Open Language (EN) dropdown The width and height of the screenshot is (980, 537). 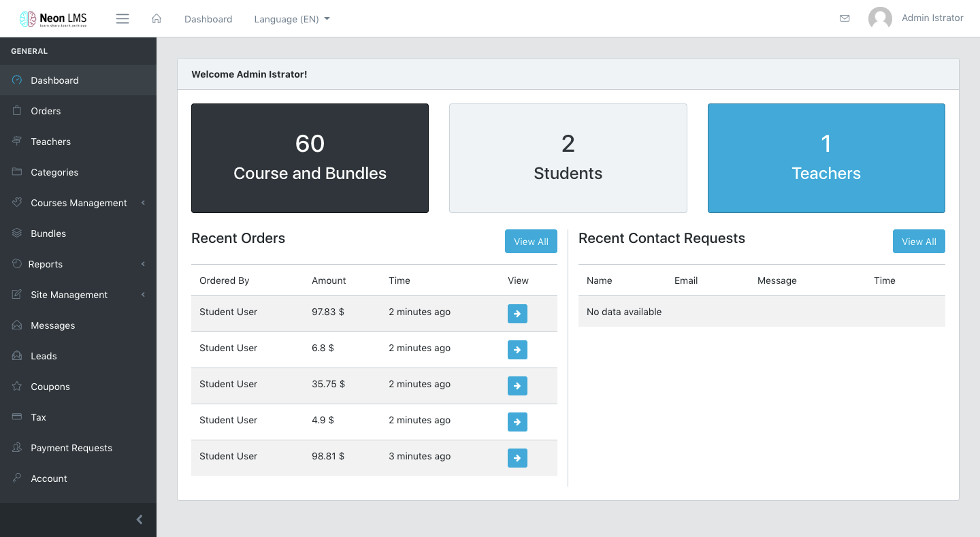point(291,19)
